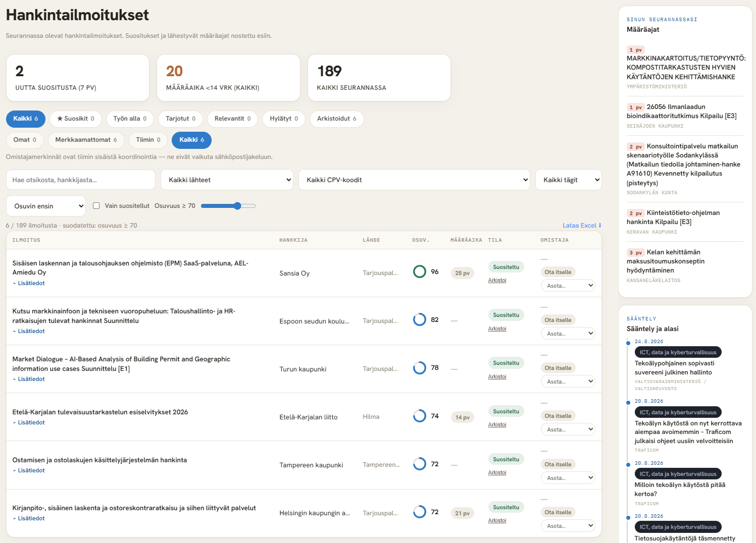Image resolution: width=756 pixels, height=543 pixels.
Task: Click the Suositeltu badge in Tampereen kaupunki row
Action: [506, 459]
